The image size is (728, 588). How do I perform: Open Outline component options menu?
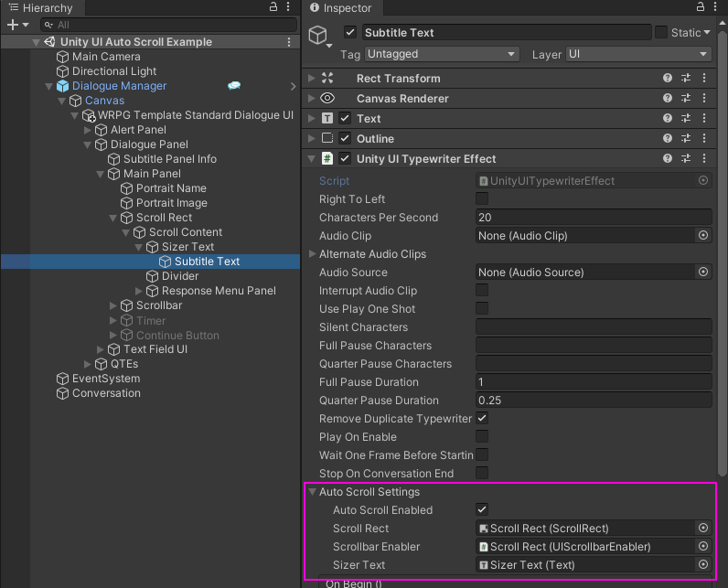[704, 138]
